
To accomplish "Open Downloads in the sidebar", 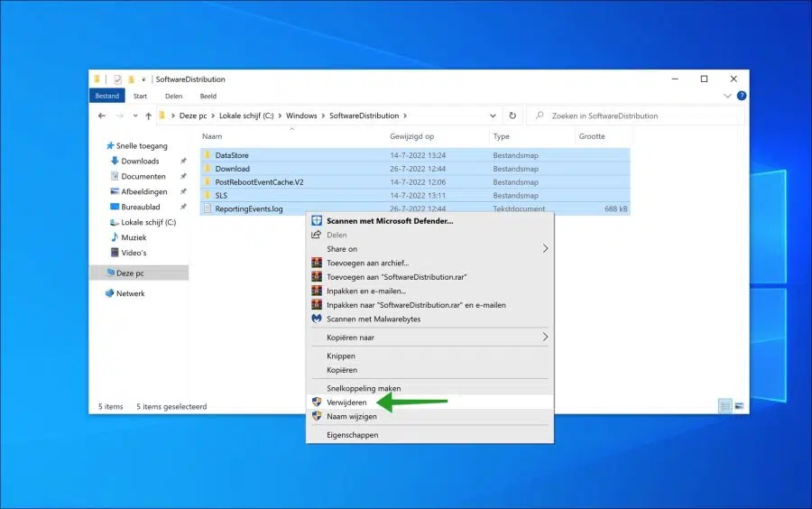I will click(x=140, y=161).
